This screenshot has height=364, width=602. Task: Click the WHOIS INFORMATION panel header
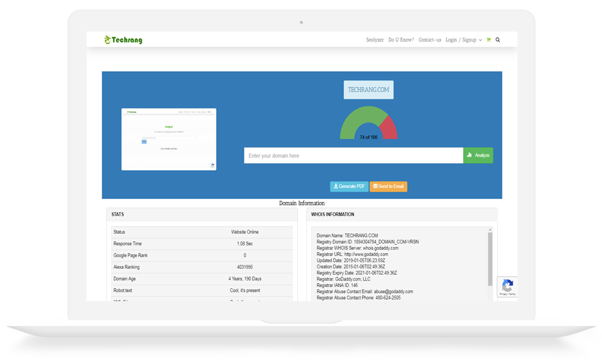pyautogui.click(x=402, y=215)
